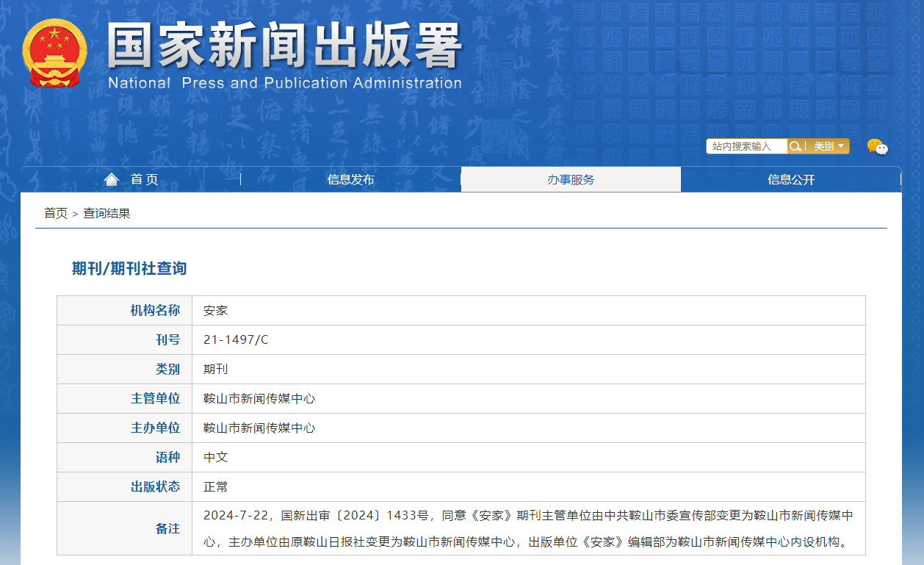Click the remarks line starting 心，主办单位
Screen dimensions: 924x565
pyautogui.click(x=525, y=543)
